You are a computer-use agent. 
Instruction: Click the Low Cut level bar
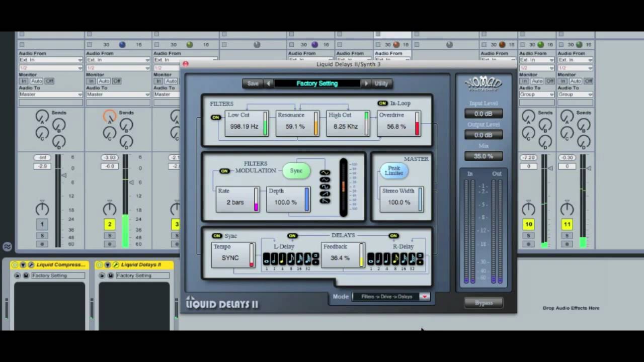click(265, 124)
